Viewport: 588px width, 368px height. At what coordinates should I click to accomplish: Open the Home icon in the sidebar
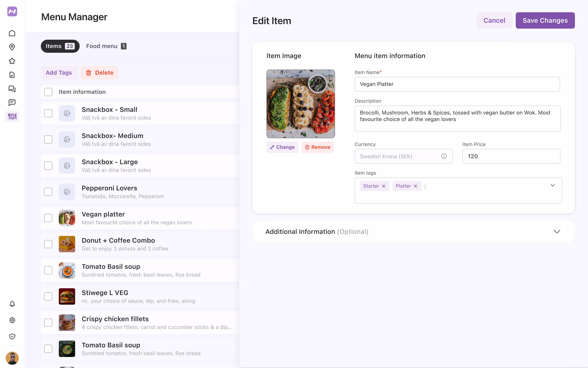coord(12,33)
